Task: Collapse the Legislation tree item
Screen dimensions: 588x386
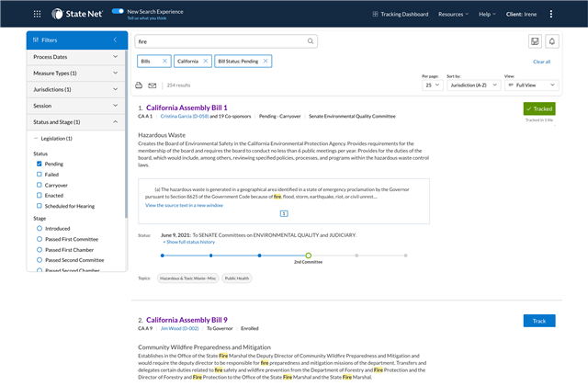Action: (x=36, y=139)
